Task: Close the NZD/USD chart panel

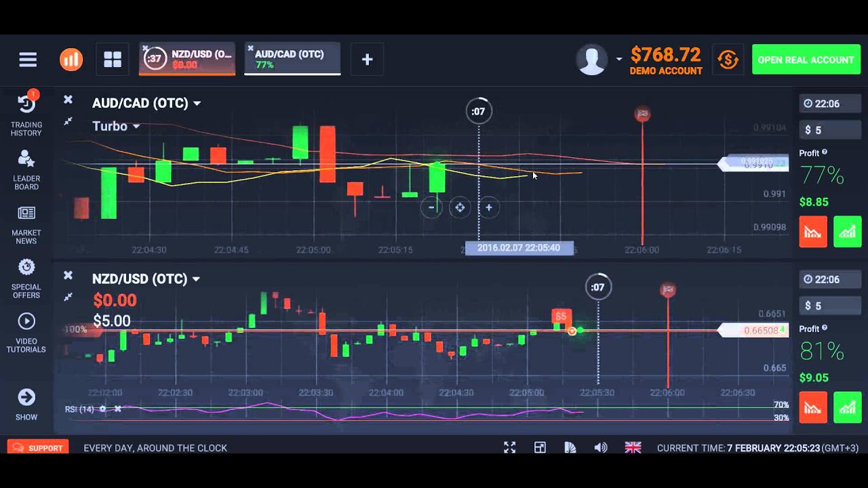Action: (68, 275)
